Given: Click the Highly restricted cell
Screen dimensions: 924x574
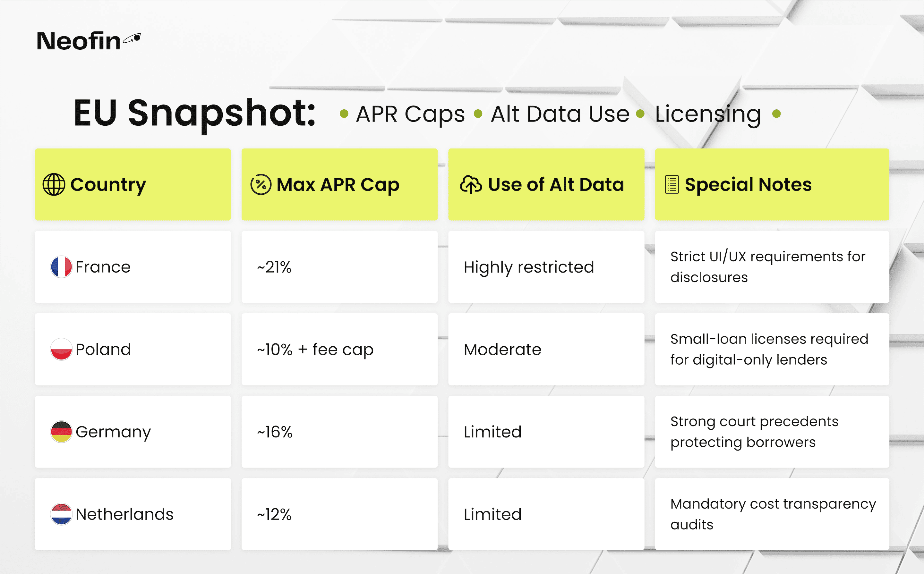Looking at the screenshot, I should pyautogui.click(x=546, y=267).
